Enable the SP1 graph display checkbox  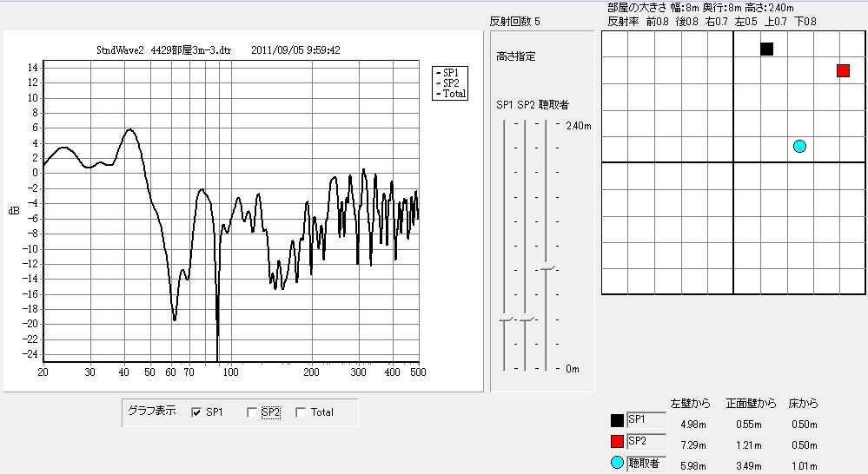click(196, 412)
